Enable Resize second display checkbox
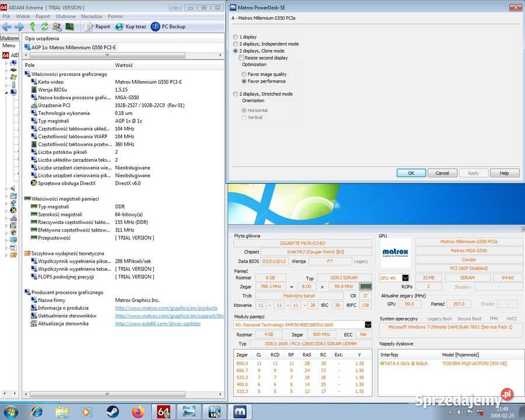 click(x=241, y=58)
